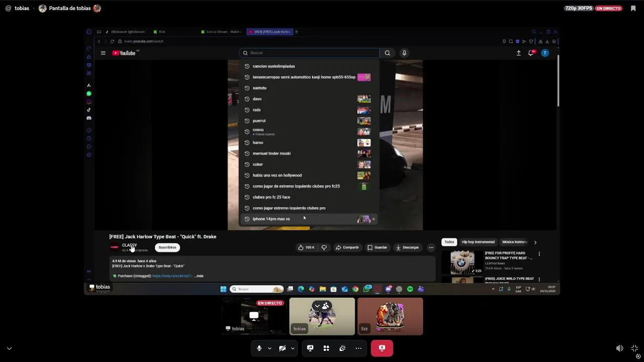
Task: Open options for JUICE WRLD TYPE BEAT video
Action: point(539,279)
